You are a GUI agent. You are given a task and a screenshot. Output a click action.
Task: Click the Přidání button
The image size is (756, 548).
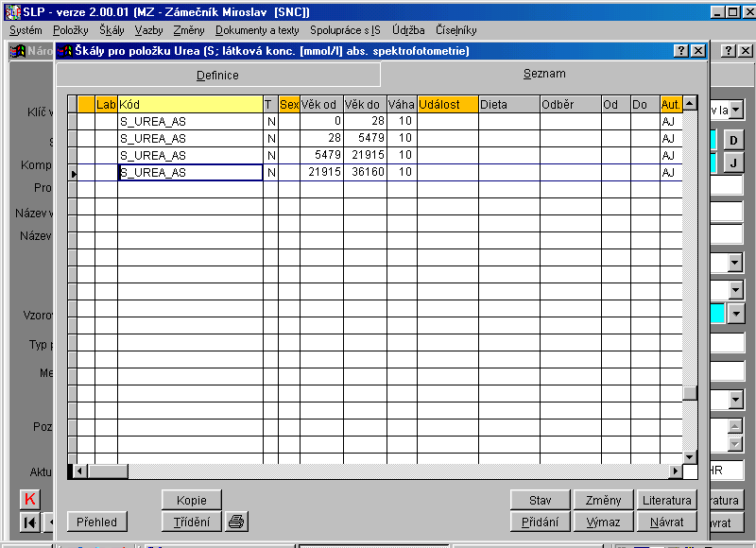pyautogui.click(x=540, y=522)
